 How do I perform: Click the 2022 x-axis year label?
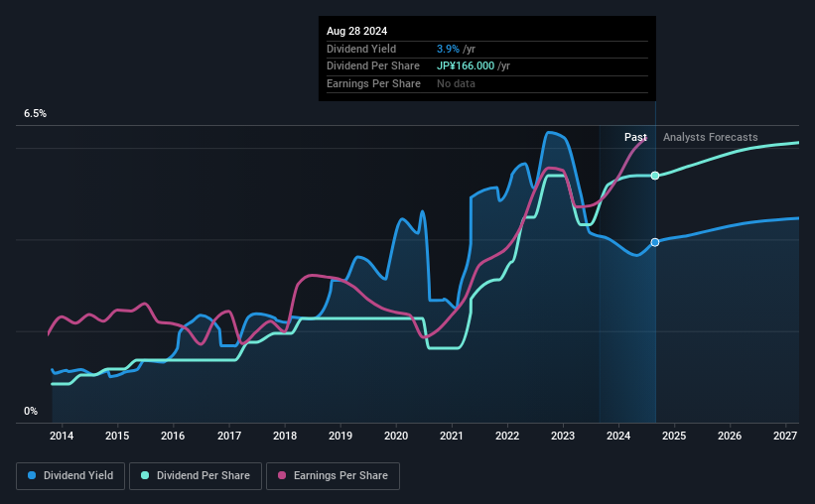tap(507, 436)
